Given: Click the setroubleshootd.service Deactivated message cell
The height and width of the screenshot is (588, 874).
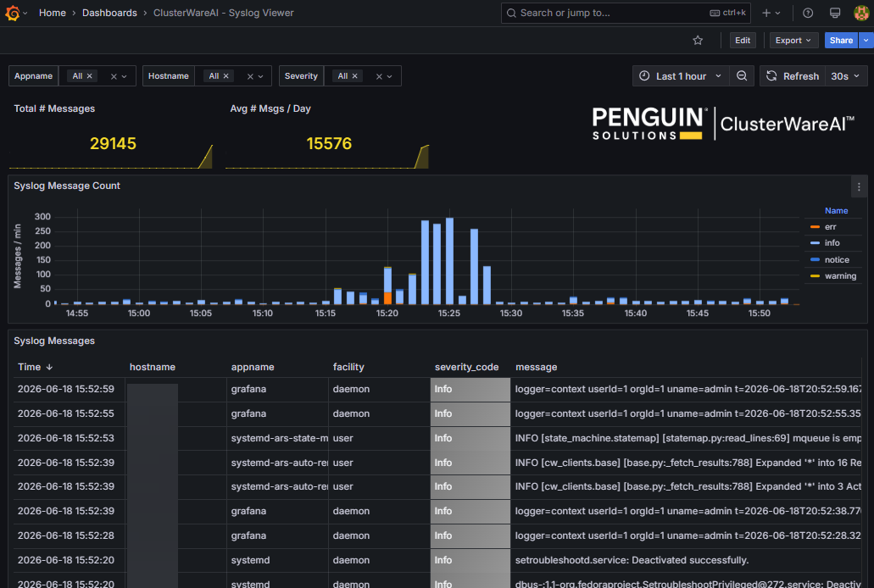Looking at the screenshot, I should (686, 560).
